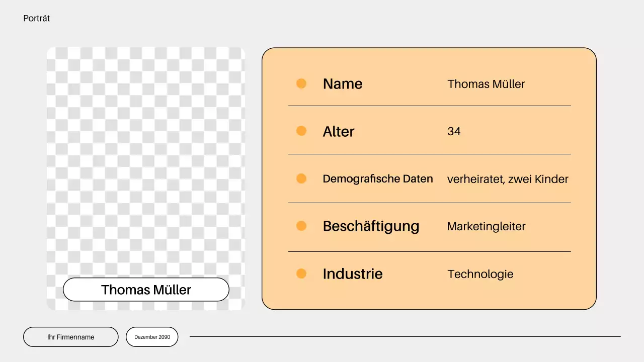Viewport: 644px width, 362px height.
Task: Select the Alter field label
Action: click(338, 131)
